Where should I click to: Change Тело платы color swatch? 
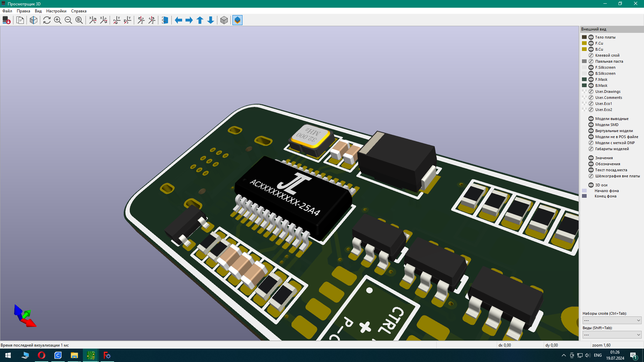coord(584,37)
